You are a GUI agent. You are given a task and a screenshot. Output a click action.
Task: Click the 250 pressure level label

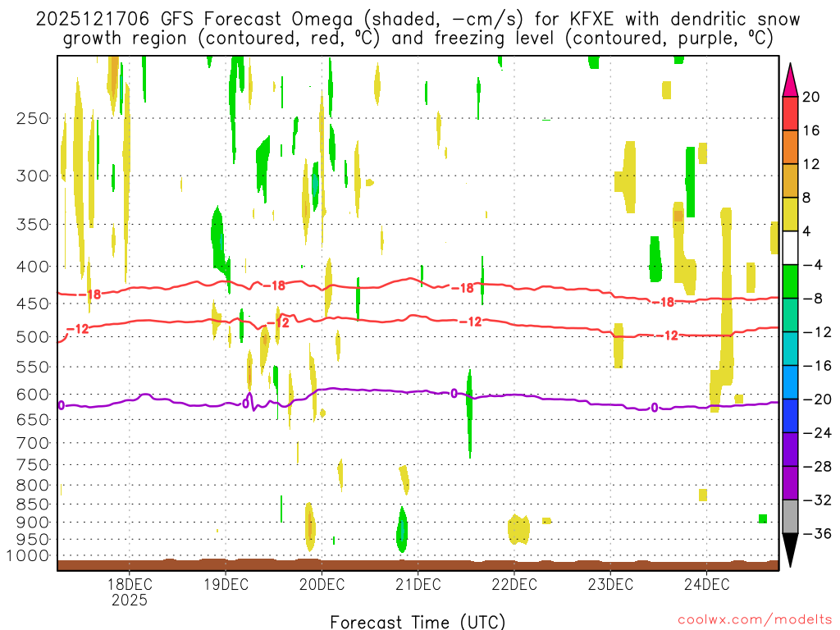[34, 118]
